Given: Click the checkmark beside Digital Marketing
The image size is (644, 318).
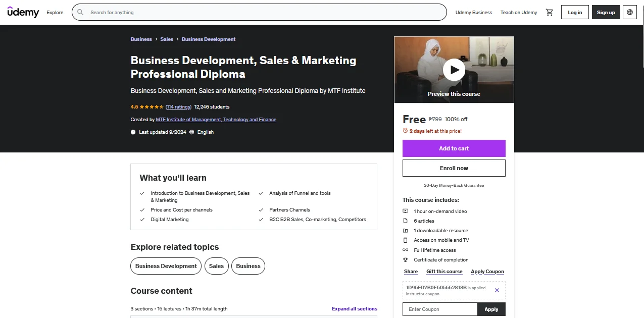Looking at the screenshot, I should (x=142, y=220).
